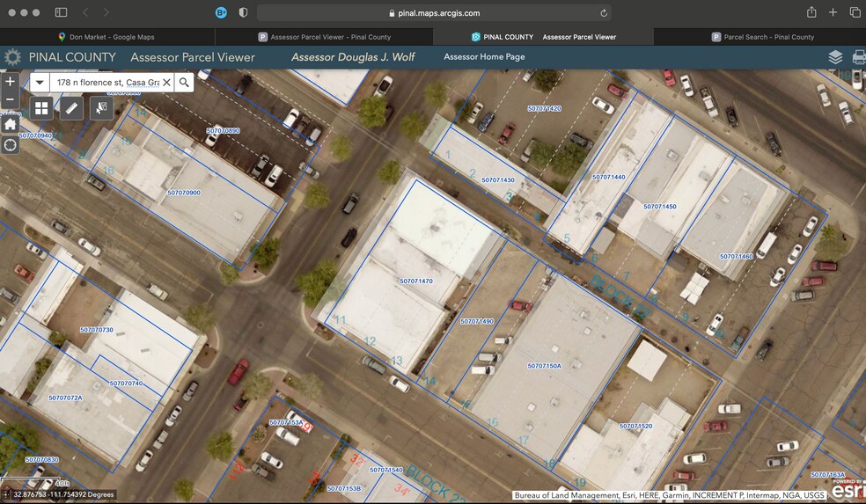Go back to previous page
Viewport: 866px width, 504px height.
(x=85, y=12)
